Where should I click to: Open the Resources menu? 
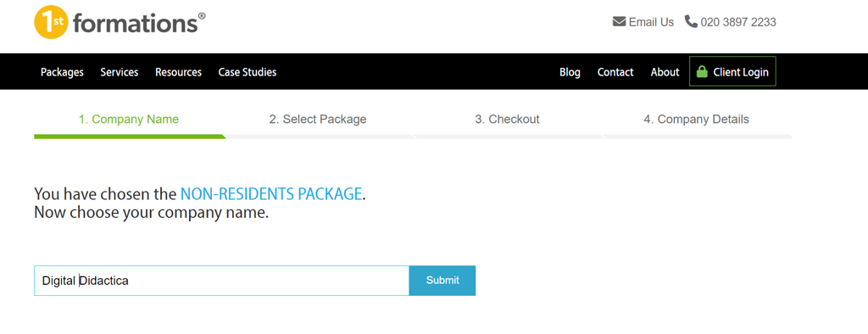(178, 72)
